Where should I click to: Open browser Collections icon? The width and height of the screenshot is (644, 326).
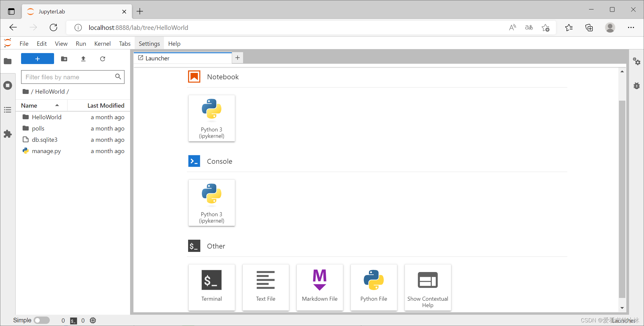pos(589,28)
